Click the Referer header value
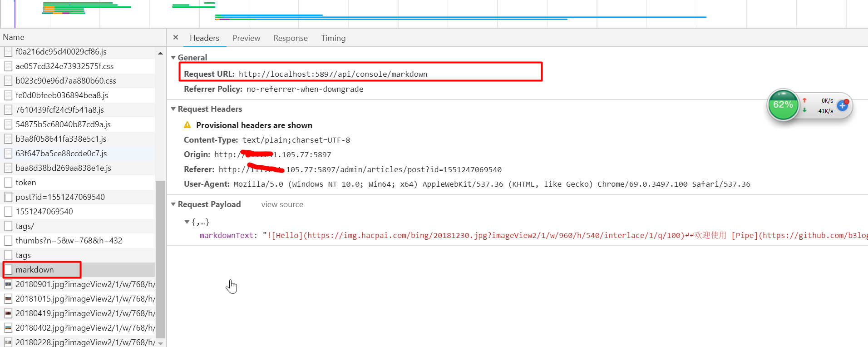868x347 pixels. click(x=360, y=169)
